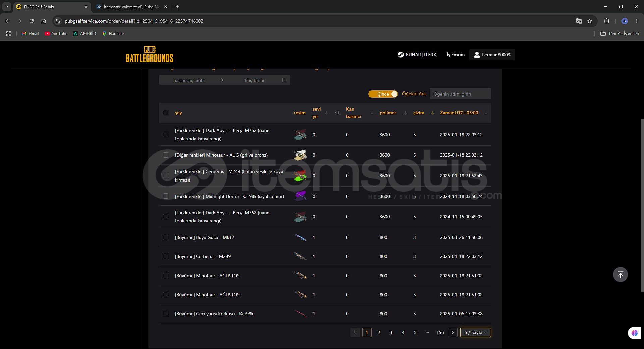The image size is (644, 349).
Task: Check the first Dark Abyss Beryl M762 row
Action: 166,134
